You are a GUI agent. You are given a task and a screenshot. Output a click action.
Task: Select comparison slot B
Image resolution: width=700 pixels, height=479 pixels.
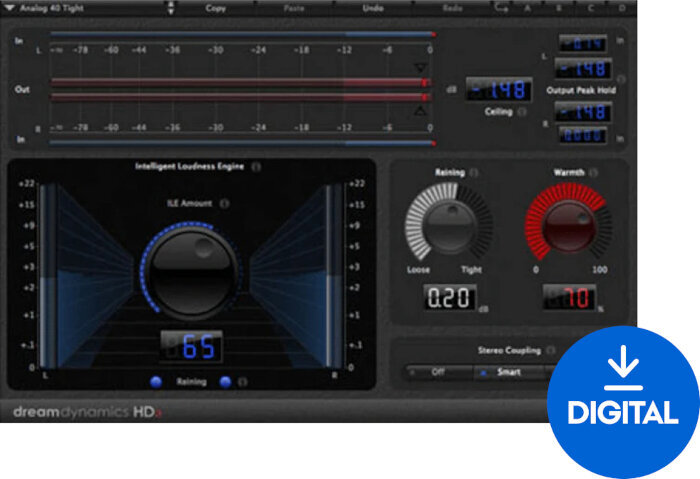point(558,8)
